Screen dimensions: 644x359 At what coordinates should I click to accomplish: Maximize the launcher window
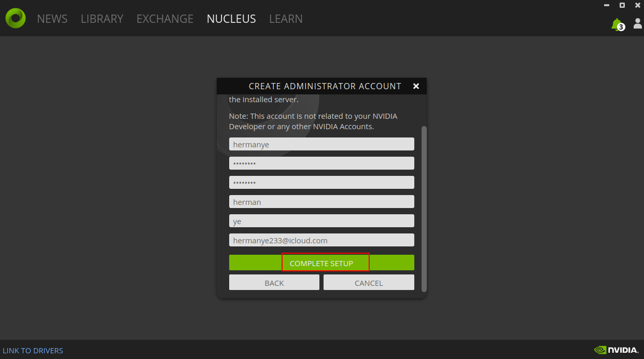pyautogui.click(x=622, y=5)
